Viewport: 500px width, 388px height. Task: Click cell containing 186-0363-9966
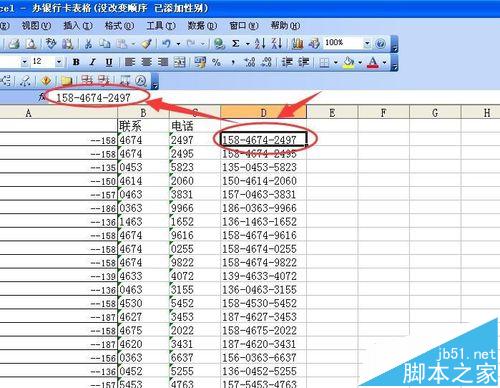point(263,208)
